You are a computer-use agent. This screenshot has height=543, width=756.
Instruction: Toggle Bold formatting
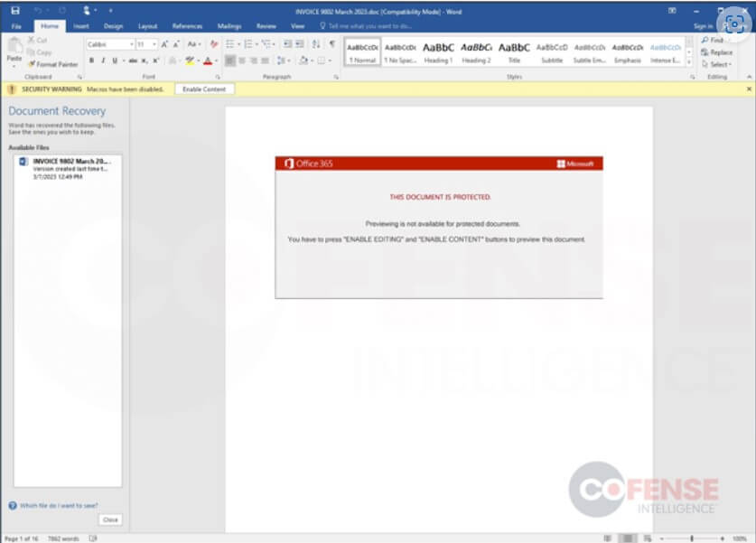(91, 61)
